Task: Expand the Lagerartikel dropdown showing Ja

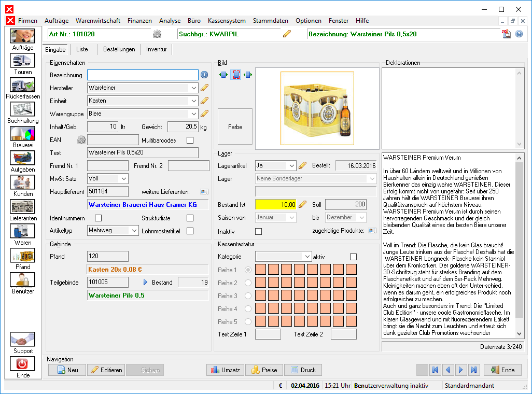Action: tap(292, 165)
